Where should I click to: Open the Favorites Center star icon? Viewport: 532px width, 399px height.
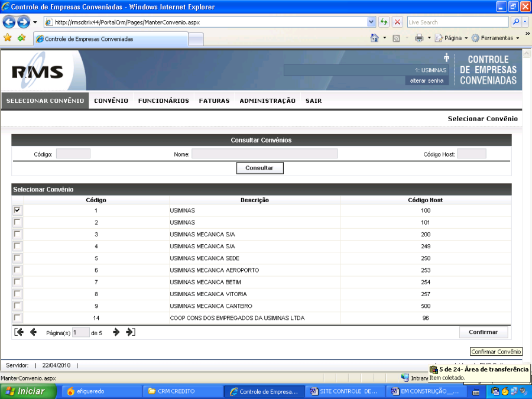point(8,38)
